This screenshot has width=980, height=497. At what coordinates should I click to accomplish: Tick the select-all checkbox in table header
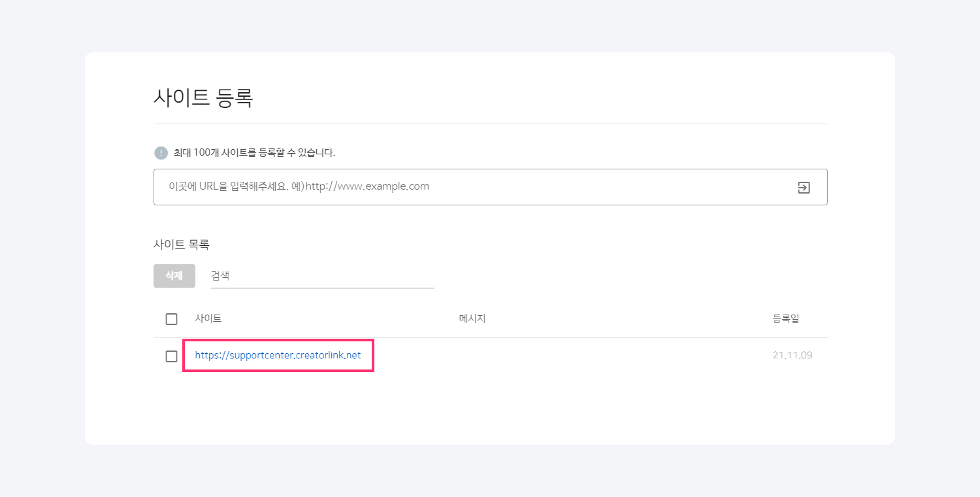(x=171, y=319)
